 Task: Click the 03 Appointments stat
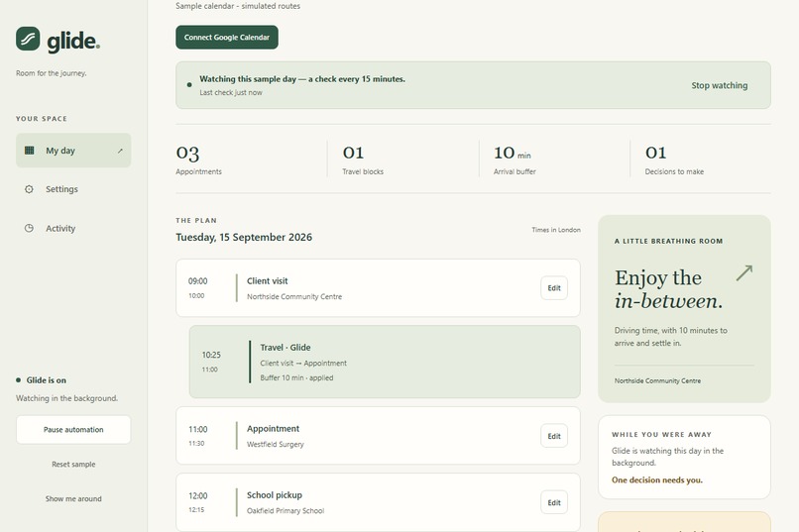[x=198, y=159]
